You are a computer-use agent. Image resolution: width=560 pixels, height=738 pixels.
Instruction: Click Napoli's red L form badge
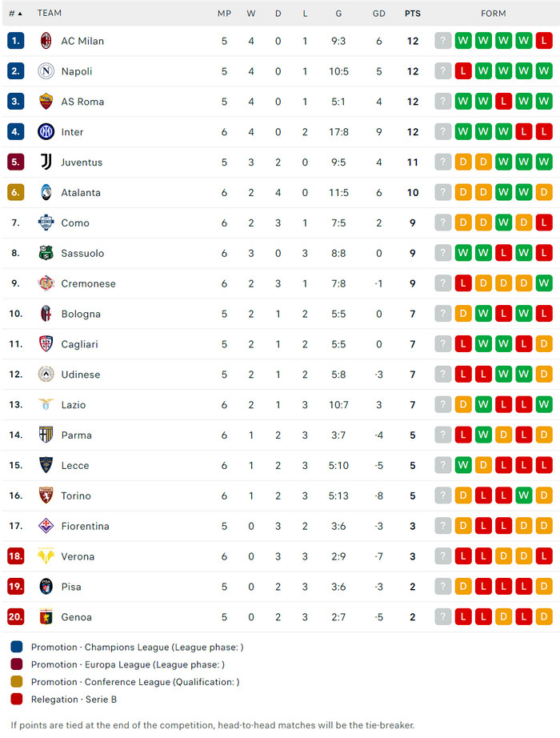click(463, 71)
